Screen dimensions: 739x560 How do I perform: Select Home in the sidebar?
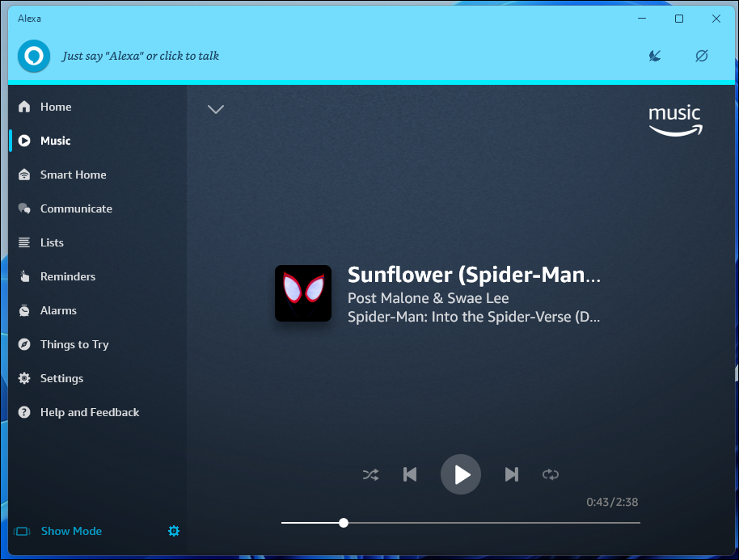56,107
